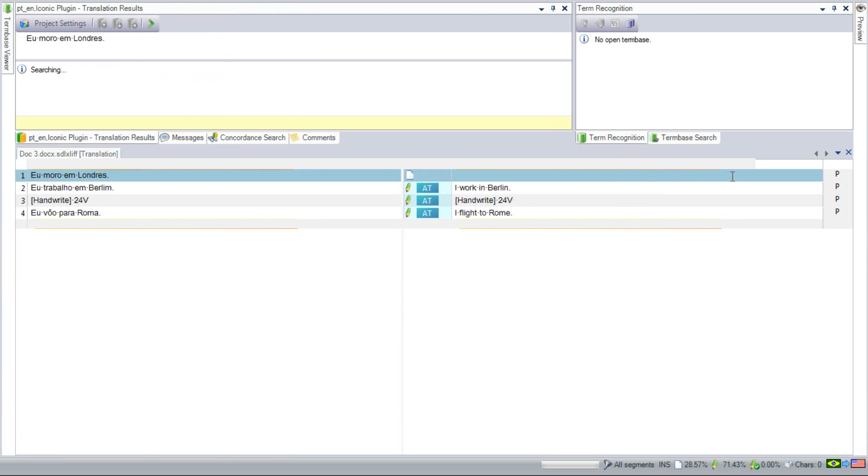The image size is (868, 476).
Task: Open Translation Results window position dropdown
Action: 542,9
